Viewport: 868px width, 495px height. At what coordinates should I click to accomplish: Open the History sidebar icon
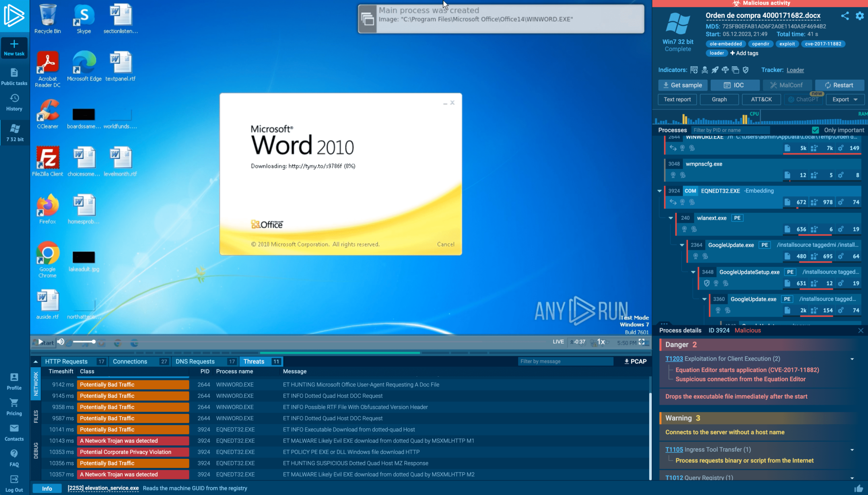14,98
